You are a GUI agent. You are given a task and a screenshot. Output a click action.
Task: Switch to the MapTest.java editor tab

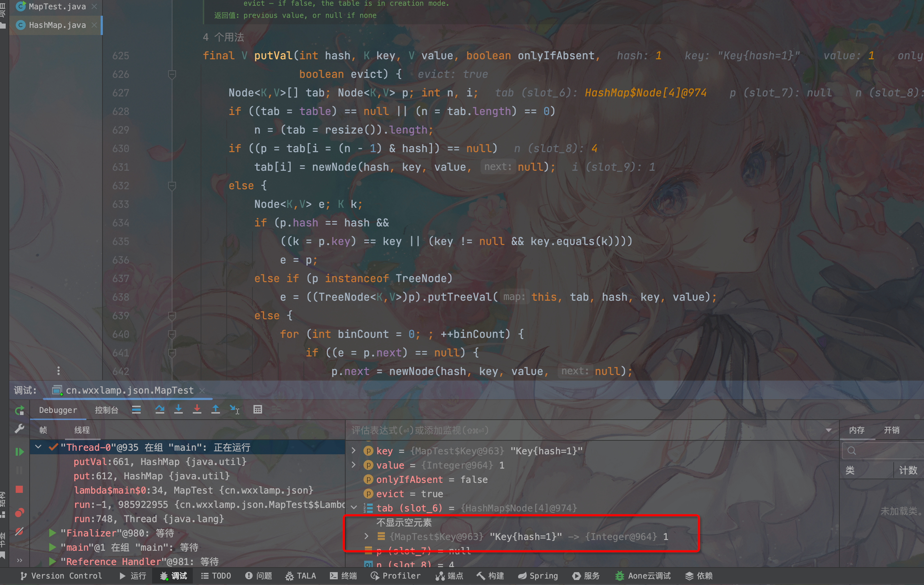(57, 6)
